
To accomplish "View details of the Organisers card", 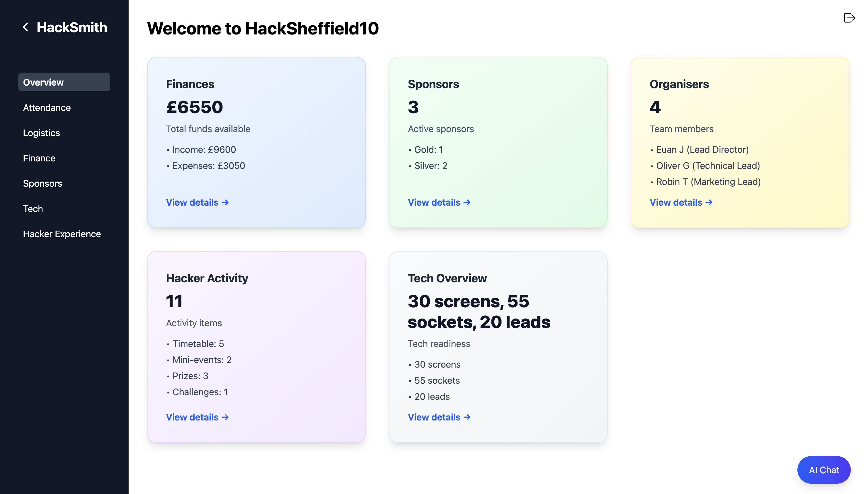I will (681, 202).
